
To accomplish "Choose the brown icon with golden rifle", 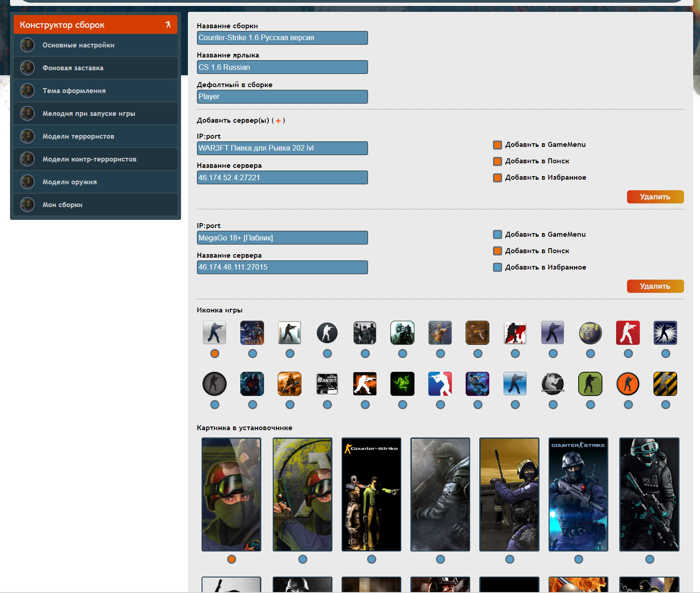I will click(477, 333).
